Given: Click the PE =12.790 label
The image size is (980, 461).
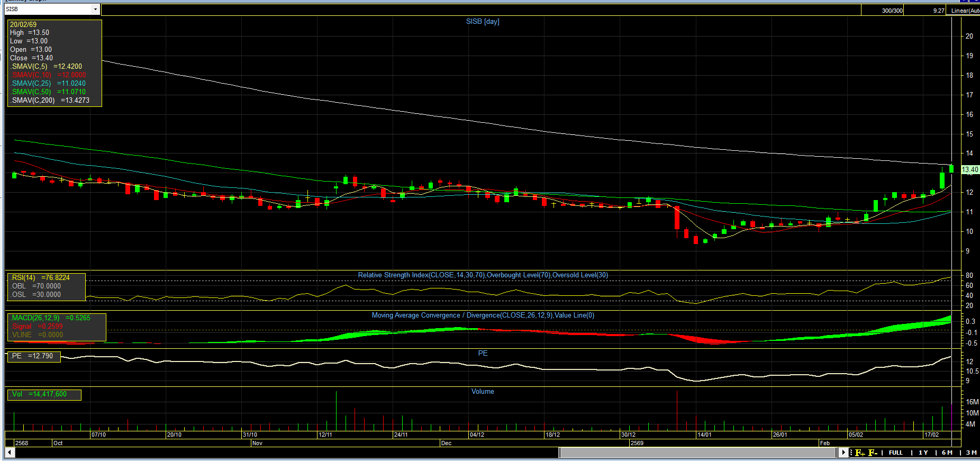Looking at the screenshot, I should [x=32, y=356].
